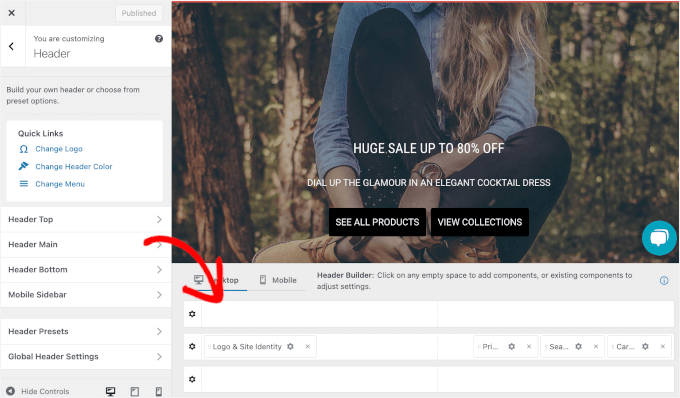Click the menu lines icon beside Change Menu
The height and width of the screenshot is (398, 680).
pyautogui.click(x=24, y=184)
